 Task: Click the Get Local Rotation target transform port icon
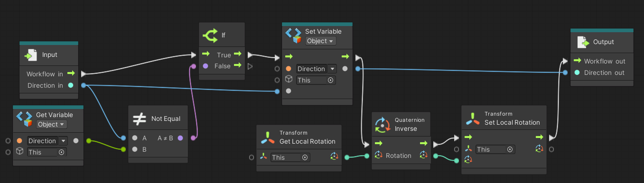point(264,157)
